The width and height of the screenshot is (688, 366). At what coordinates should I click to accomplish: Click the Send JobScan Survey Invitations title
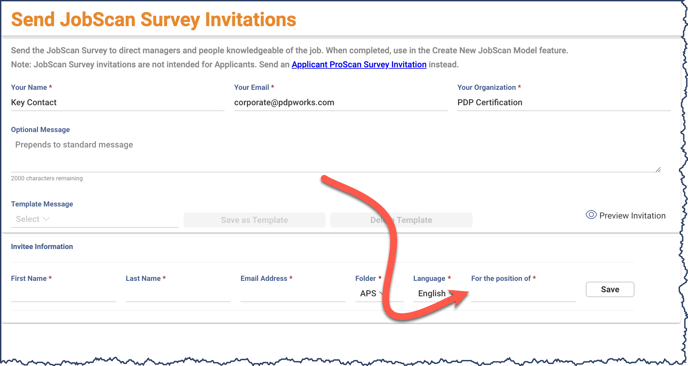(x=154, y=19)
